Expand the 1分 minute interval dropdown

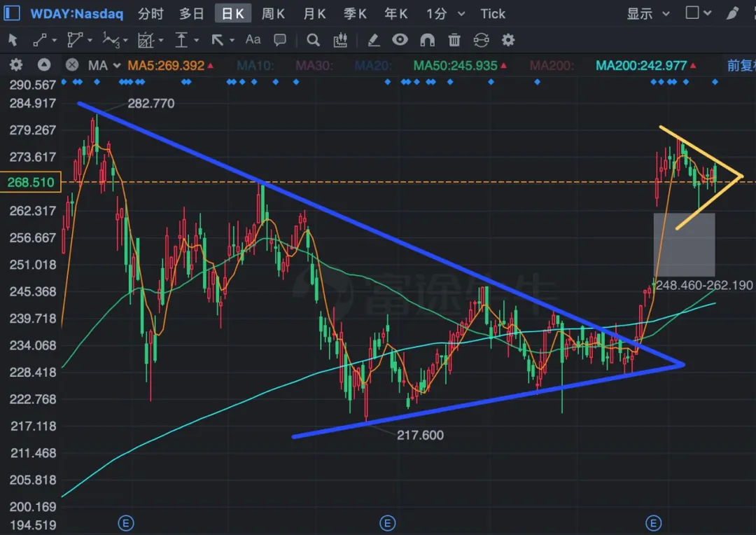point(461,14)
